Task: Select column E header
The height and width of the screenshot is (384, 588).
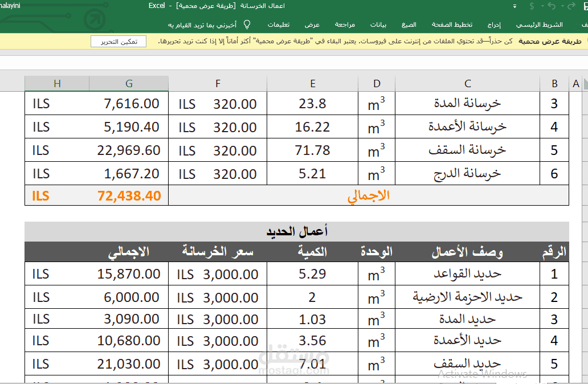Action: coord(313,84)
